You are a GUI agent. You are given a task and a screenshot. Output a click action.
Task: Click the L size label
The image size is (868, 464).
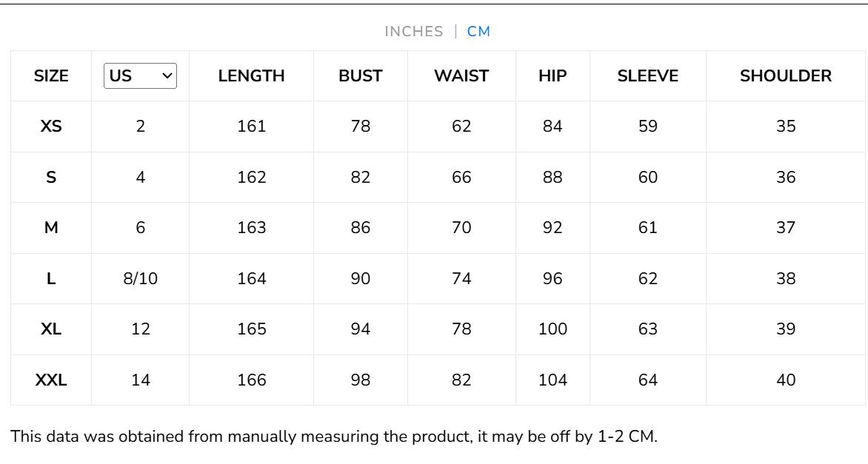51,278
